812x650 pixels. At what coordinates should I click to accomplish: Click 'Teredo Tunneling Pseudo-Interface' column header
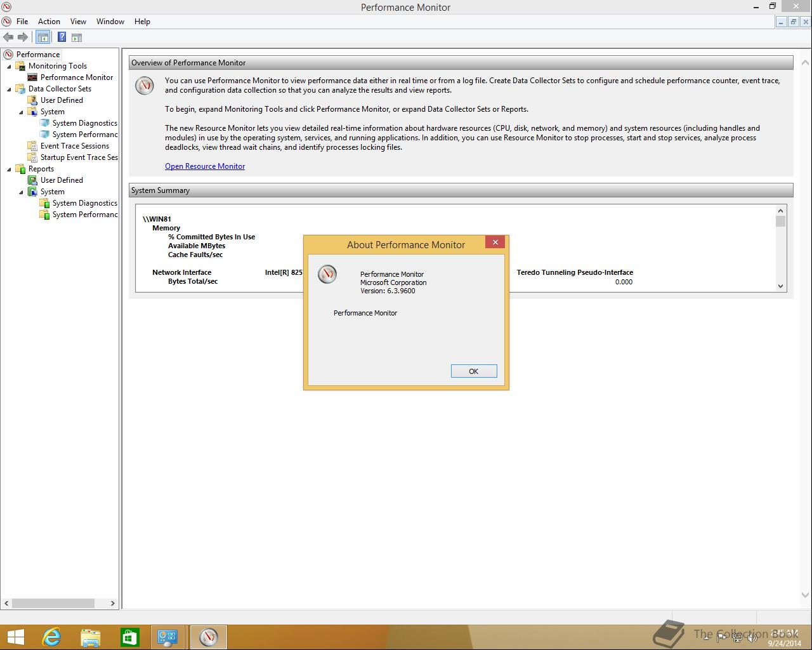click(x=575, y=272)
